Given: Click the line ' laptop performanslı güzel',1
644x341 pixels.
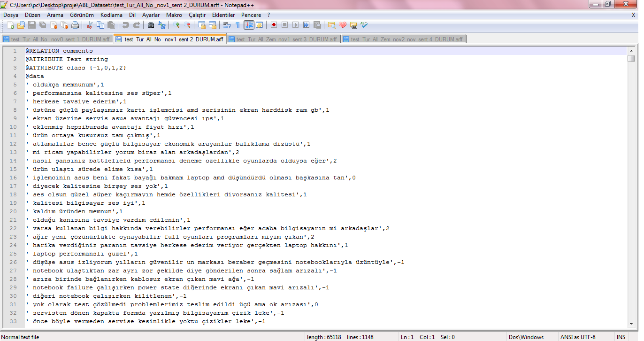Looking at the screenshot, I should [82, 254].
